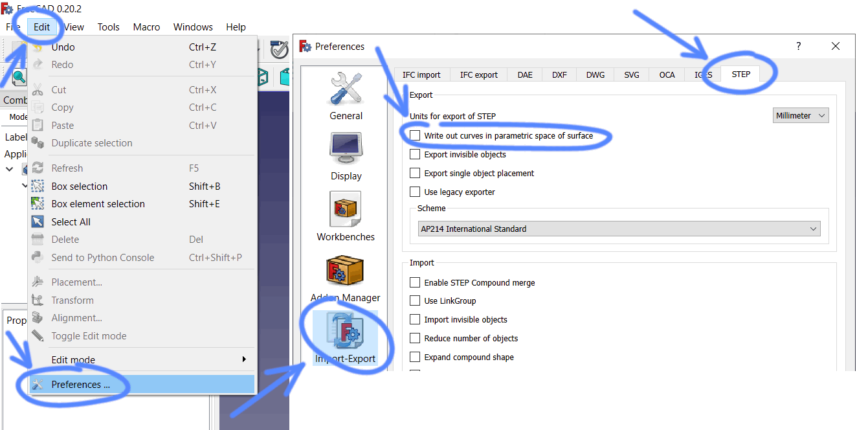Open Display preferences section
The image size is (868, 430).
(346, 157)
